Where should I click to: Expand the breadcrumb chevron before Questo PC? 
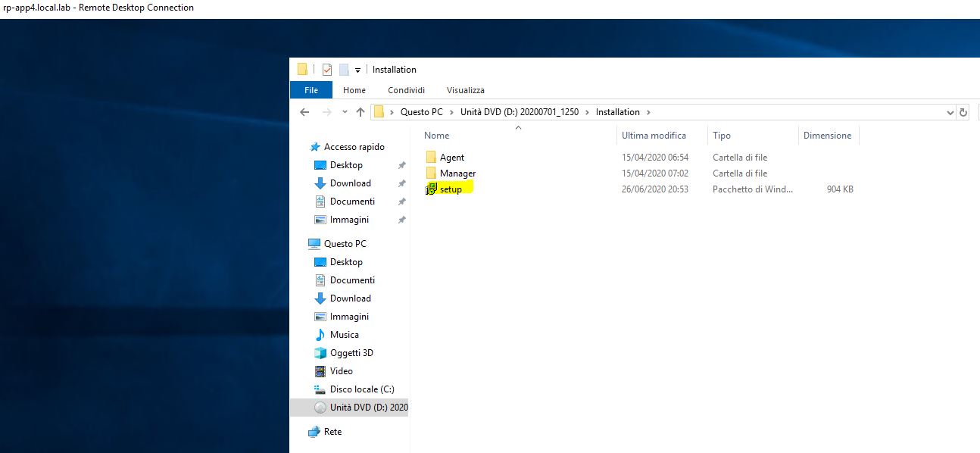[x=392, y=112]
